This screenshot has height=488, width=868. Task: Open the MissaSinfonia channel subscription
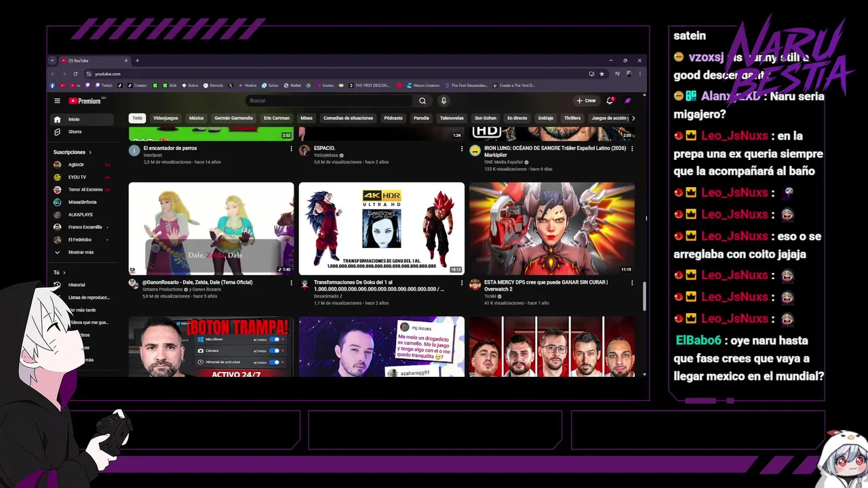(x=83, y=202)
